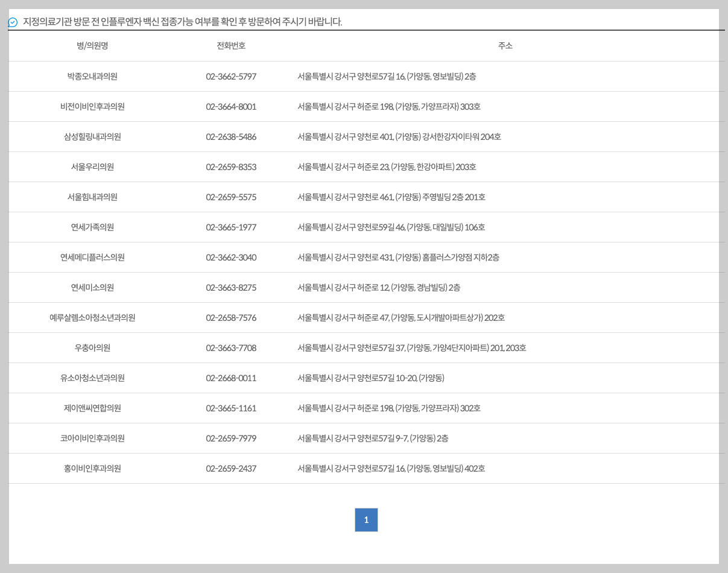Image resolution: width=728 pixels, height=573 pixels.
Task: Click phone number 02-2659-7979 for 코아이비인후과의원
Action: pos(232,438)
